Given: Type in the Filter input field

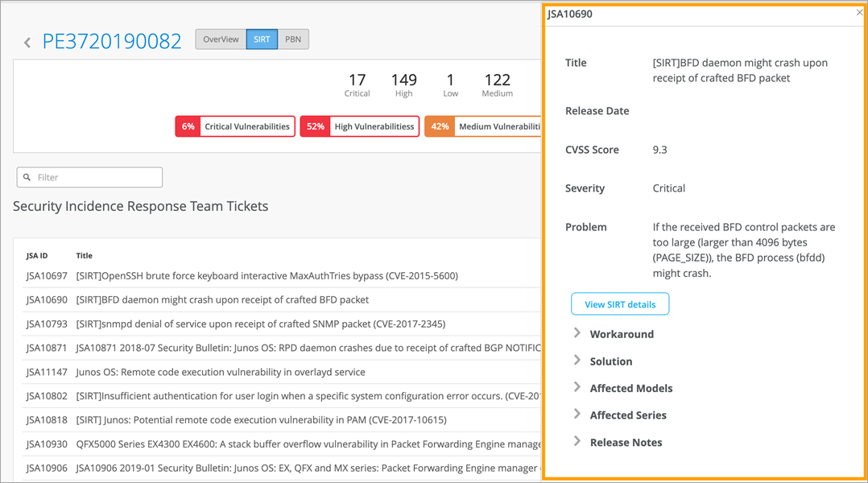Looking at the screenshot, I should [x=97, y=177].
